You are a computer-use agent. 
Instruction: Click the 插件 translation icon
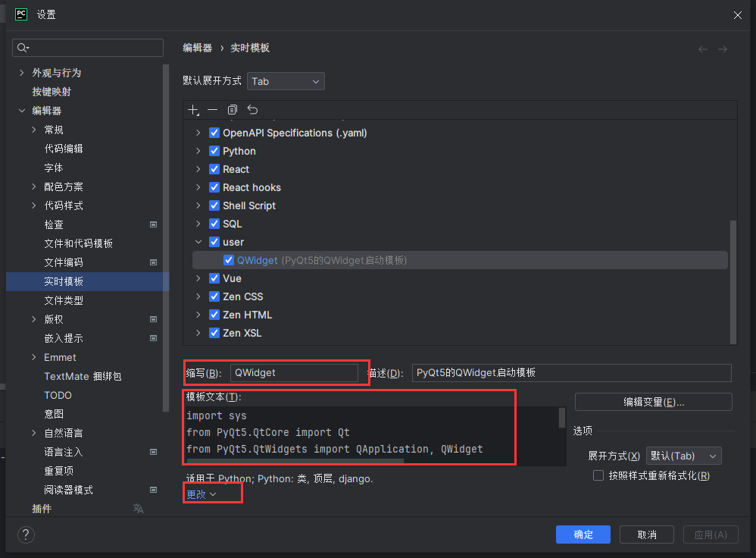pyautogui.click(x=139, y=509)
